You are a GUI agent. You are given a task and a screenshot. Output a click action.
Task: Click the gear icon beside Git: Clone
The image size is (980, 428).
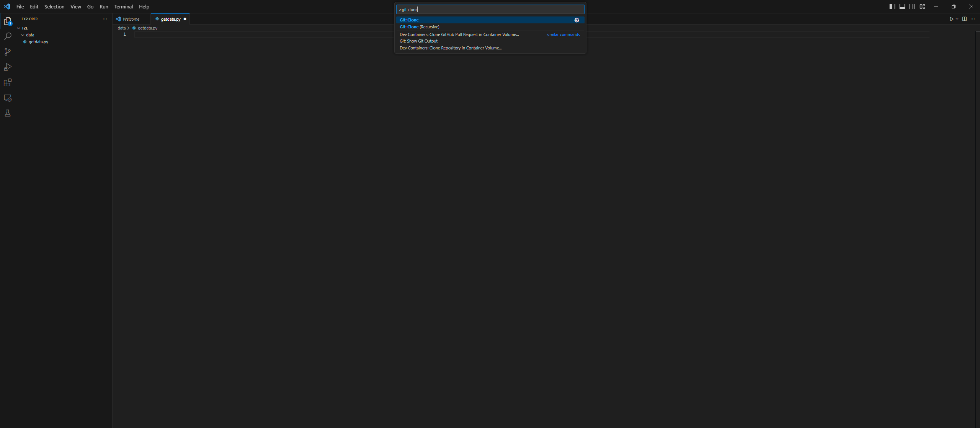click(x=577, y=20)
